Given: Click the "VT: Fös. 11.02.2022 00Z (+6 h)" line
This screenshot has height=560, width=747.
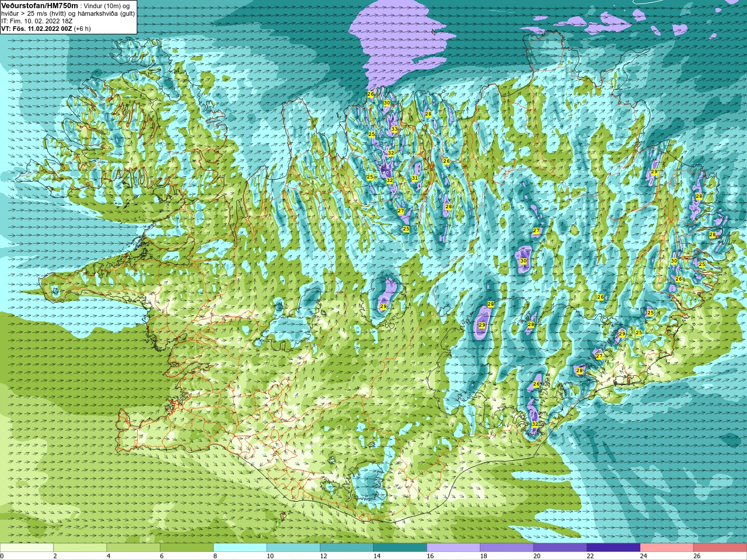Looking at the screenshot, I should pos(46,29).
